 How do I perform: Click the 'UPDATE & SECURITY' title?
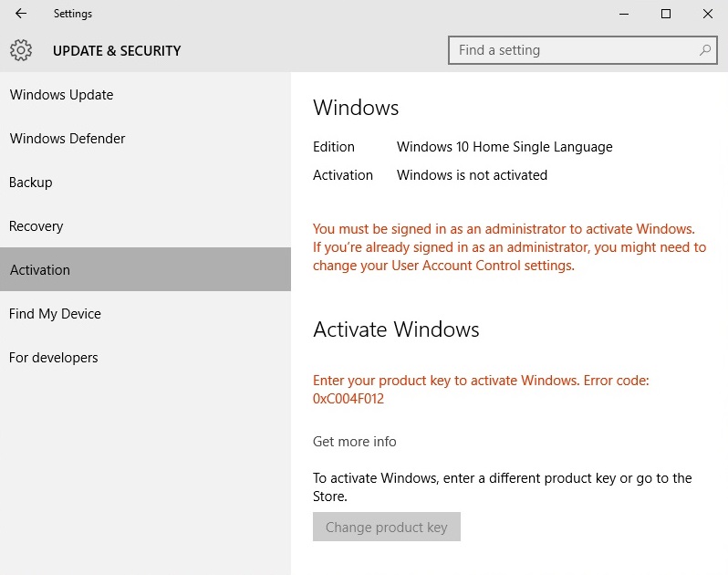point(117,50)
